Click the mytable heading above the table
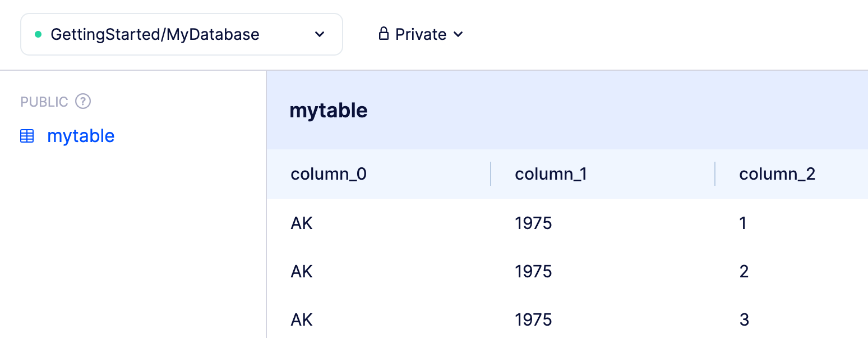The height and width of the screenshot is (338, 868). point(329,111)
